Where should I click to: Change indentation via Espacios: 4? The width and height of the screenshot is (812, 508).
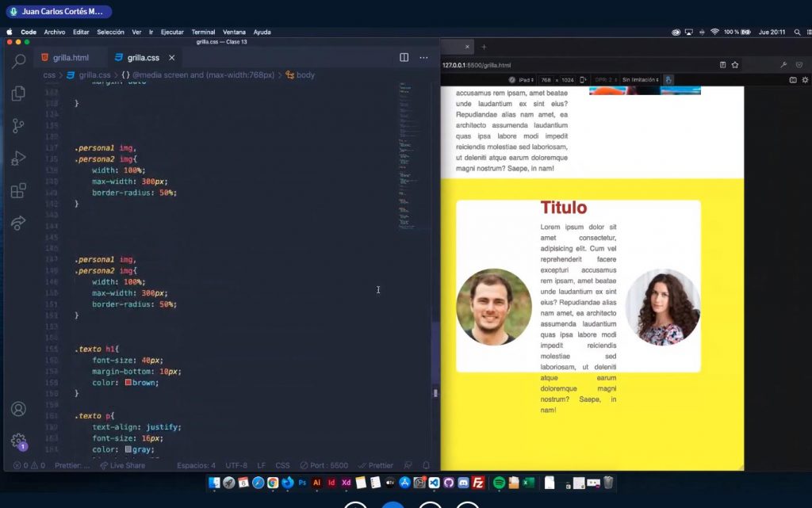(196, 465)
